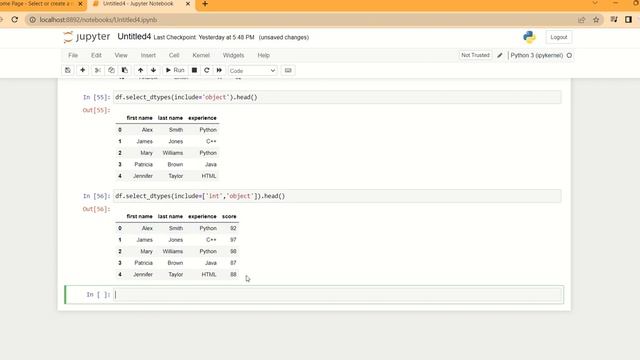The width and height of the screenshot is (640, 360).
Task: Click the Last Checkpoint text
Action: click(204, 37)
